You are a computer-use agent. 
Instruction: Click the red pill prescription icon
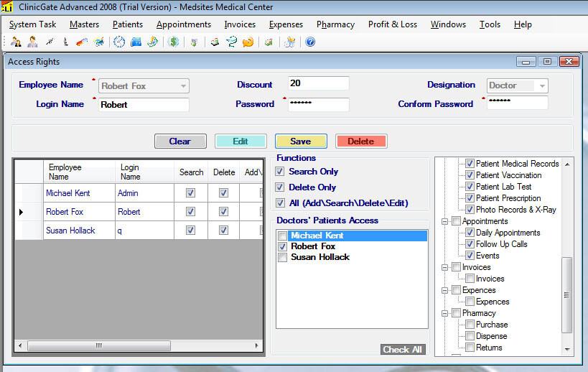82,42
